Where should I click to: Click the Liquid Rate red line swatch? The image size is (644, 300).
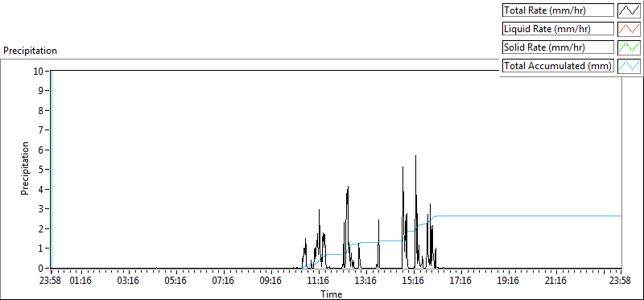[630, 28]
